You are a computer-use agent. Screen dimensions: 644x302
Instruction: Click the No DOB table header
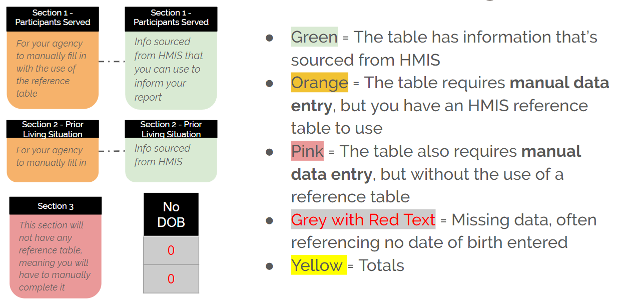(x=171, y=214)
